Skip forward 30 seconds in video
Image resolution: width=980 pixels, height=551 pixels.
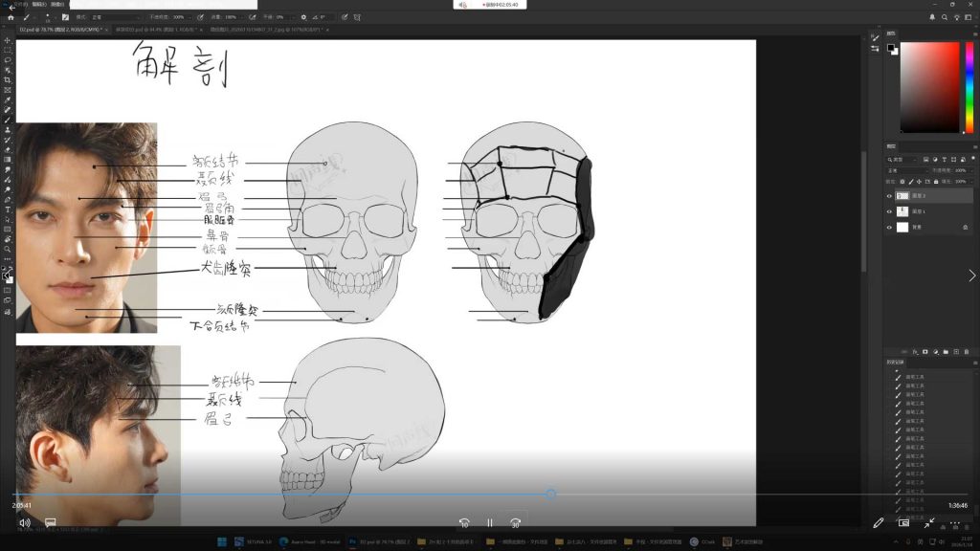coord(515,523)
